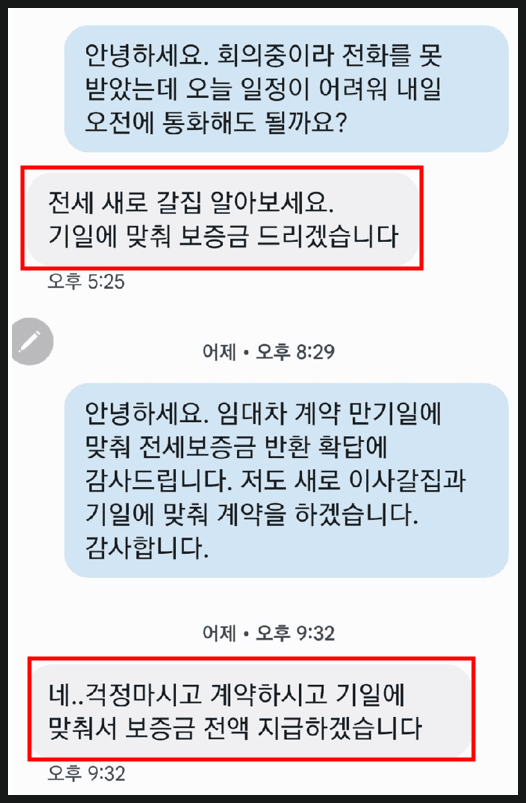The height and width of the screenshot is (803, 526).
Task: Click the 어제 • 오후 9:32 date separator
Action: tap(268, 633)
